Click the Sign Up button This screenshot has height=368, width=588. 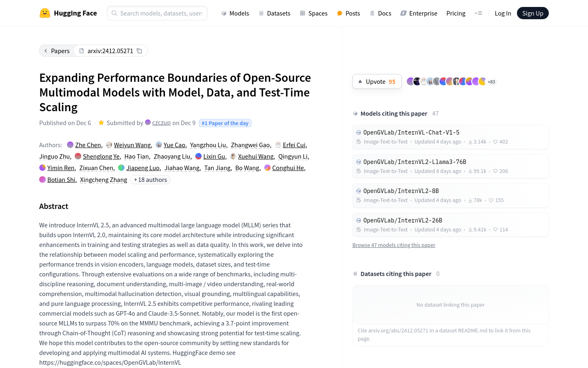[x=532, y=13]
